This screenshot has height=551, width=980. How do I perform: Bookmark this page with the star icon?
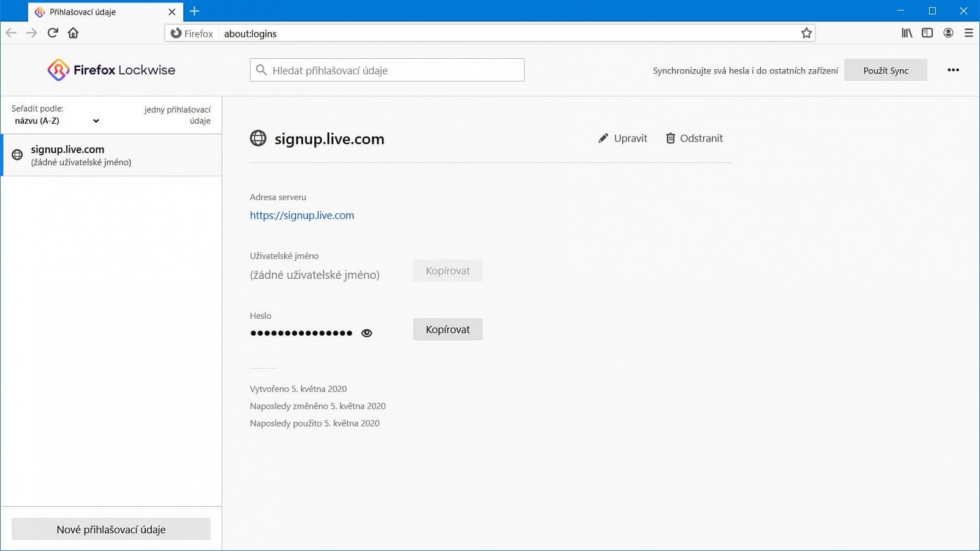pyautogui.click(x=806, y=33)
